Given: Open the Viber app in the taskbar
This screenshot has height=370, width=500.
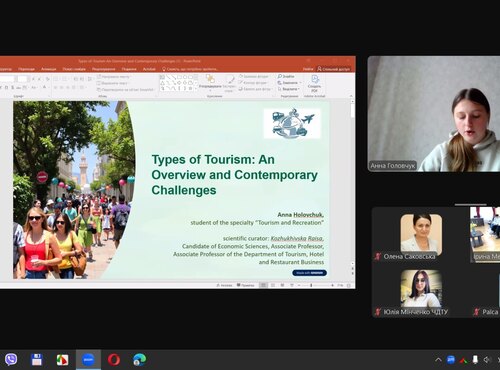Looking at the screenshot, I should click(x=11, y=359).
